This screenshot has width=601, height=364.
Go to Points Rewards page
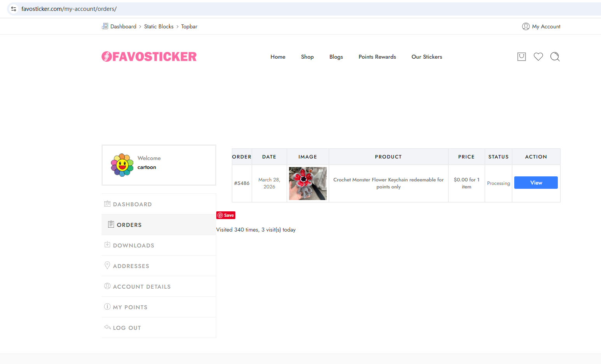(x=377, y=57)
